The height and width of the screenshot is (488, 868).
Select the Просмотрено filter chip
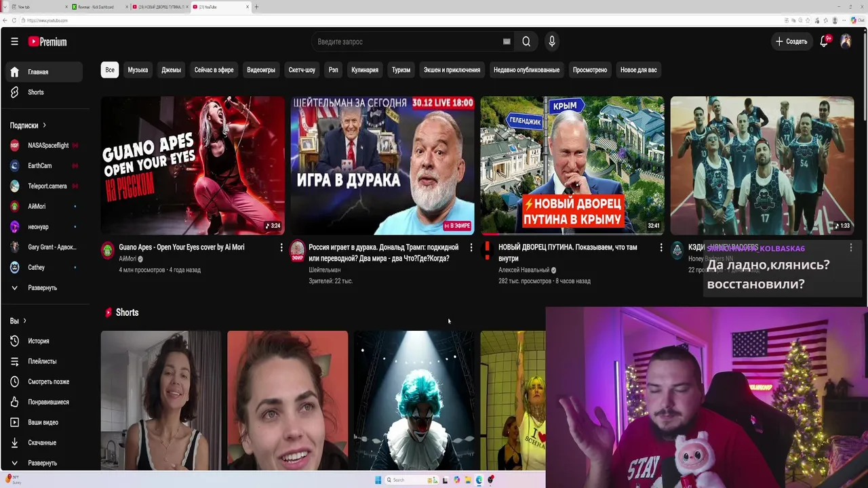click(x=590, y=70)
